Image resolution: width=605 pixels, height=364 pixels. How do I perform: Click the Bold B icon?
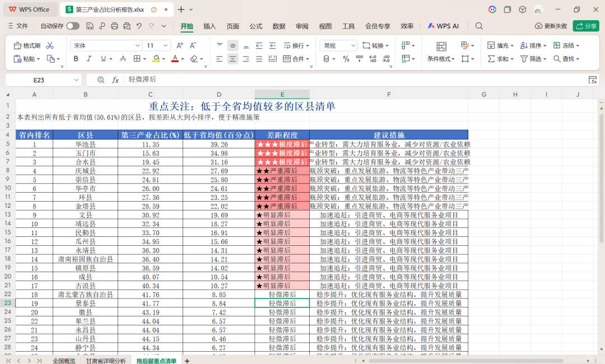[76, 59]
